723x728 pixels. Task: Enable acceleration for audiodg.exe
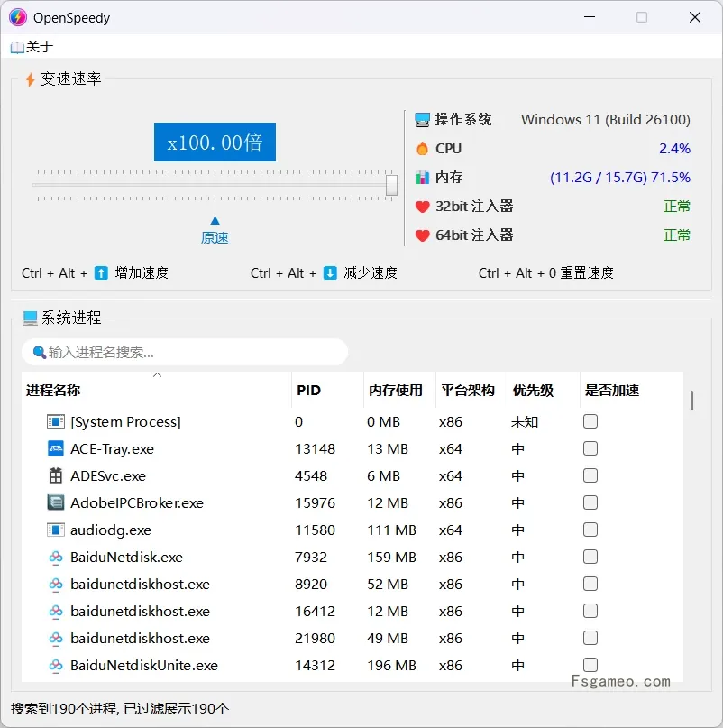click(590, 530)
